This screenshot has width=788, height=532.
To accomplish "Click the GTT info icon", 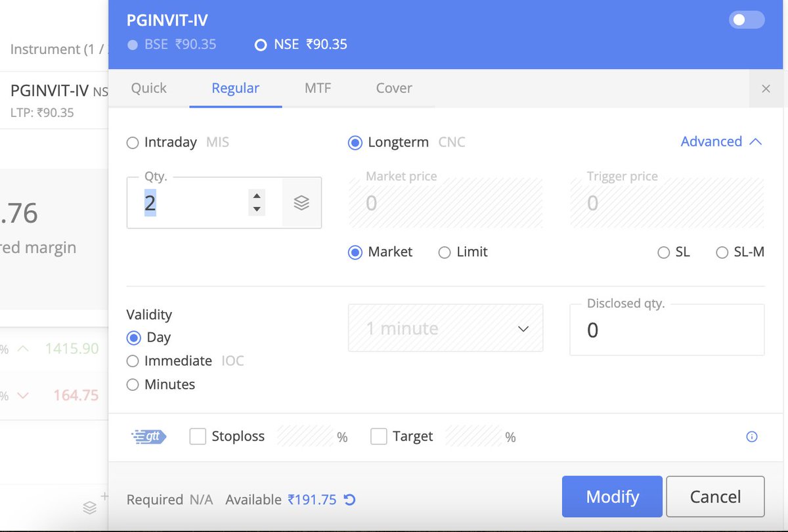I will tap(752, 437).
